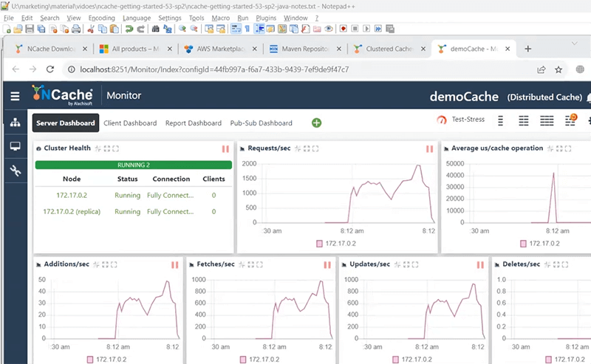Toggle indent guide in Notepad++ toolbar
Screen dimensions: 591x364
[259, 29]
